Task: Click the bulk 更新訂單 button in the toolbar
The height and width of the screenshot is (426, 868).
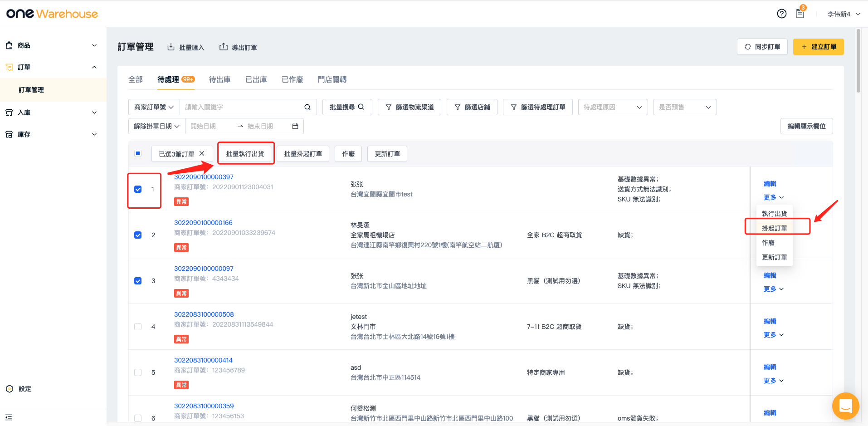Action: (387, 154)
